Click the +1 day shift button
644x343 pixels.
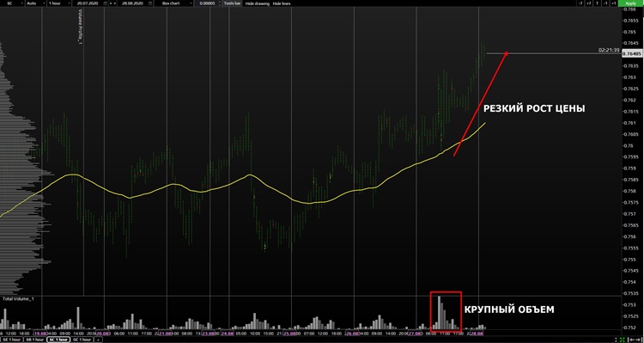coord(613,3)
